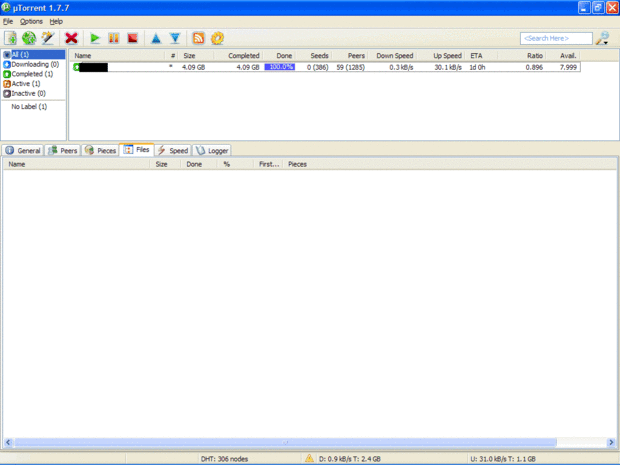Click the 4.09 GB Completed cell
The height and width of the screenshot is (465, 620).
248,67
